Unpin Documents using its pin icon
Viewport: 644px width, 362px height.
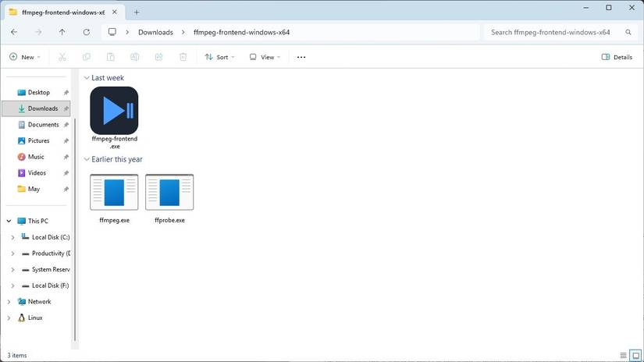point(66,125)
